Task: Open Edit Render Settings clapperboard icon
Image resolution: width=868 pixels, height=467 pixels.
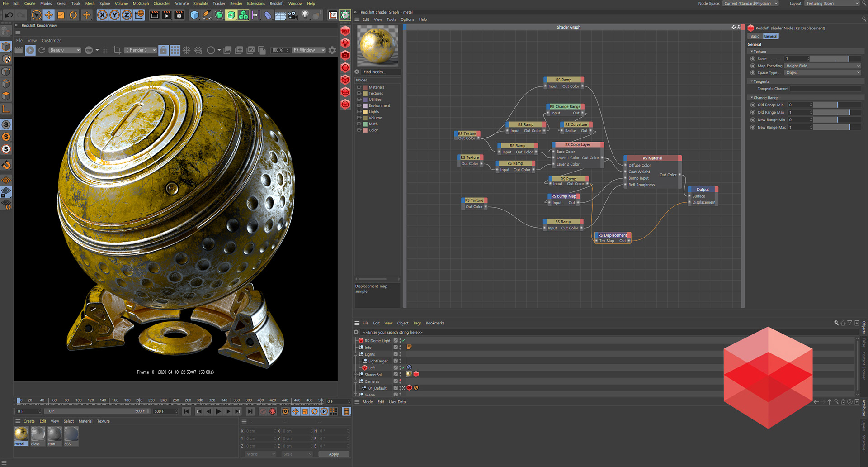Action: [179, 15]
